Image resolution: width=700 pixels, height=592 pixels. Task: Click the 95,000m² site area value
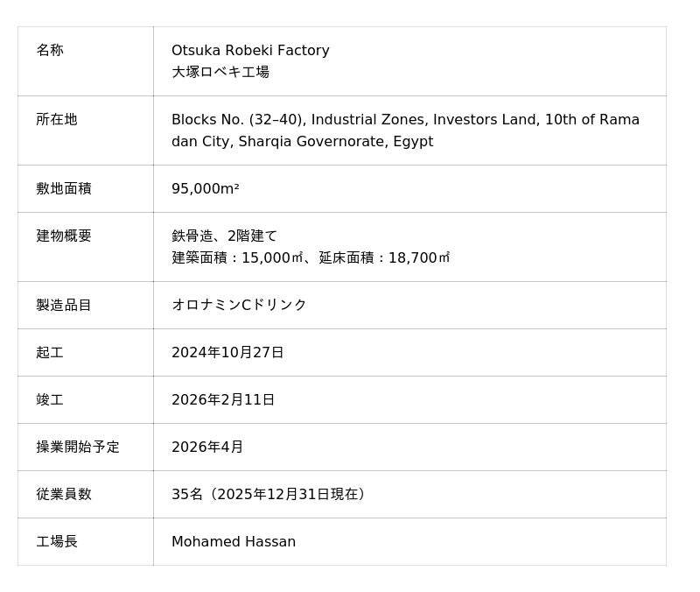(x=205, y=189)
